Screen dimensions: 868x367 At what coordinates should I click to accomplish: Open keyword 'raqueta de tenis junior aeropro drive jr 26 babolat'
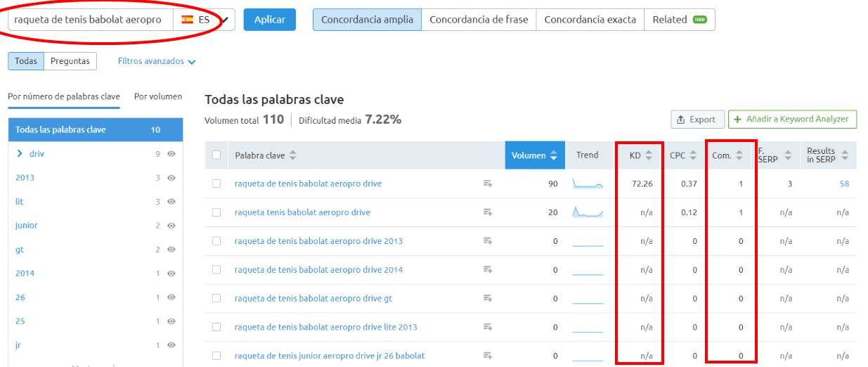pos(330,356)
